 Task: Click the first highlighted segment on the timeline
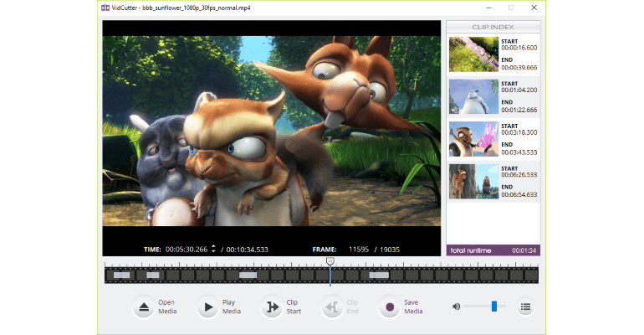122,275
